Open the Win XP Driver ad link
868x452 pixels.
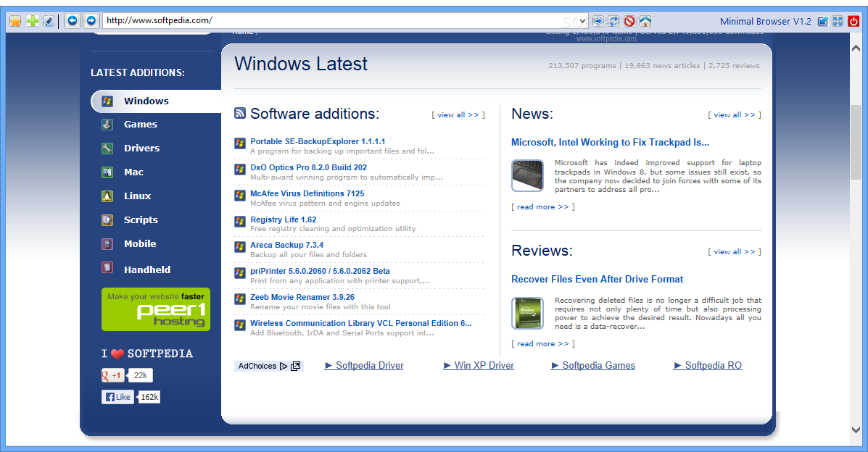[479, 366]
